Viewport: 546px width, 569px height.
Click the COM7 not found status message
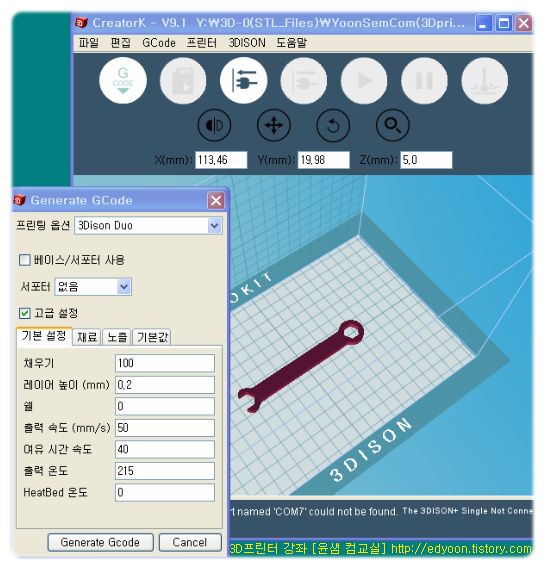[314, 512]
